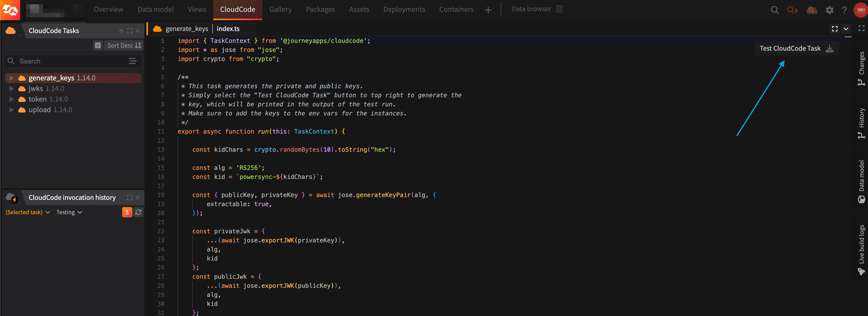Toggle fullscreen for the code editor
The width and height of the screenshot is (868, 316).
[x=835, y=29]
